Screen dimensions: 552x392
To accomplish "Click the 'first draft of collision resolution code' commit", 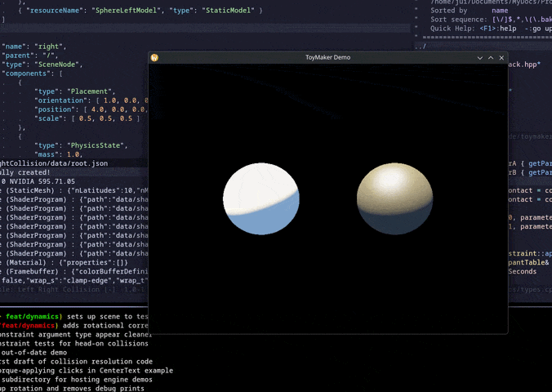I will [77, 361].
